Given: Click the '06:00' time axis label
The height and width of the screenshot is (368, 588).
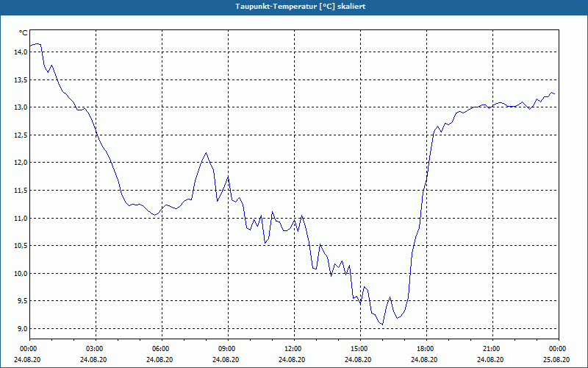Looking at the screenshot, I should pyautogui.click(x=162, y=349).
